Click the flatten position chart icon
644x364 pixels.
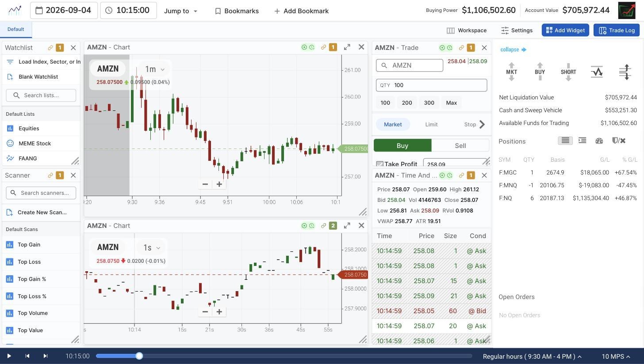tap(597, 72)
